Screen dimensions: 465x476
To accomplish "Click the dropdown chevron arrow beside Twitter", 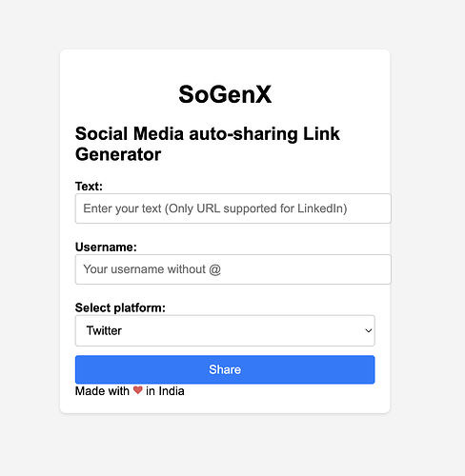I will point(368,330).
